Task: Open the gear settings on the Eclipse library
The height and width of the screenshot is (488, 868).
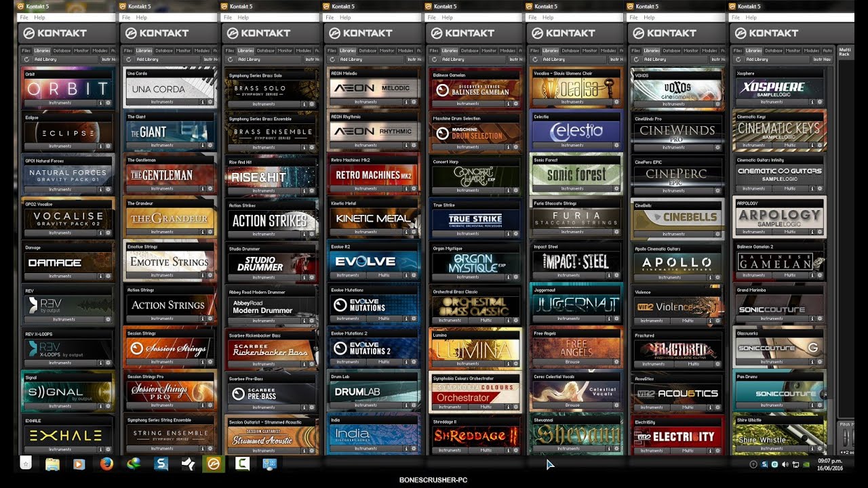Action: click(108, 146)
